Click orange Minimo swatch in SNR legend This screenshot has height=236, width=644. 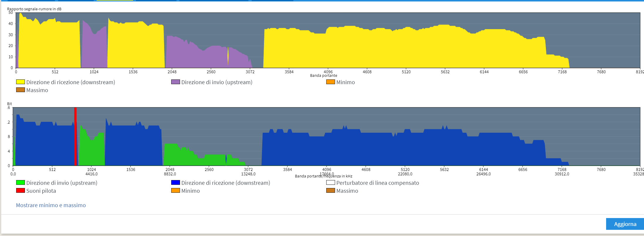331,82
